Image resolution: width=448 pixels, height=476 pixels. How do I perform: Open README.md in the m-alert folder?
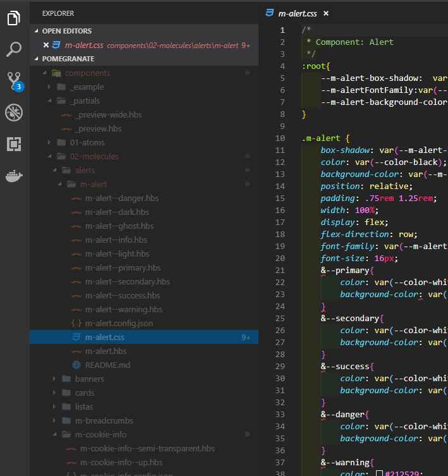108,365
